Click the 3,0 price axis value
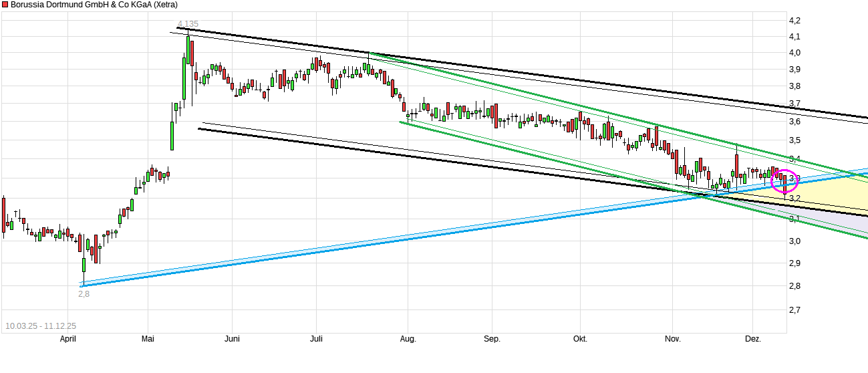868x373 pixels. pos(794,241)
